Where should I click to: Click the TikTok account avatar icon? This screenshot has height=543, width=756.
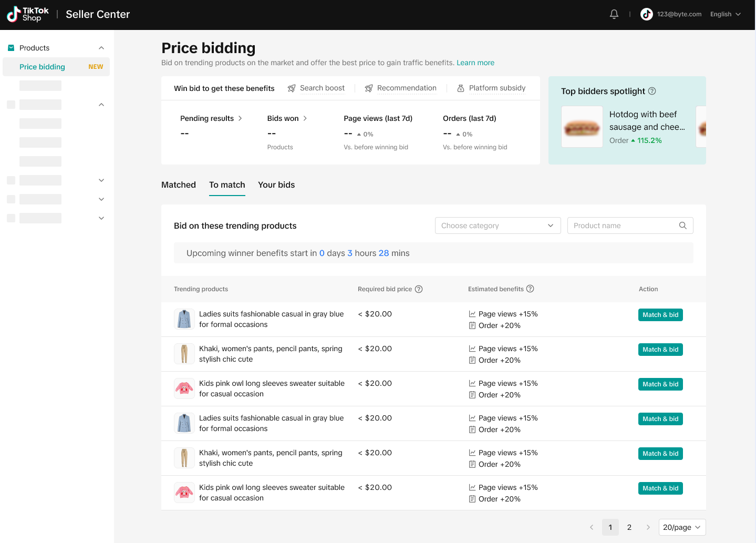646,14
